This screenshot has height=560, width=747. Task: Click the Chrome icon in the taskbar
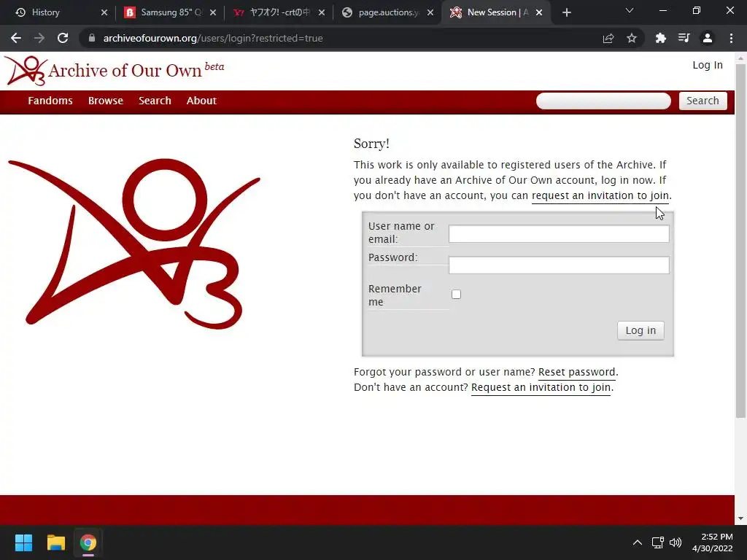pos(88,542)
